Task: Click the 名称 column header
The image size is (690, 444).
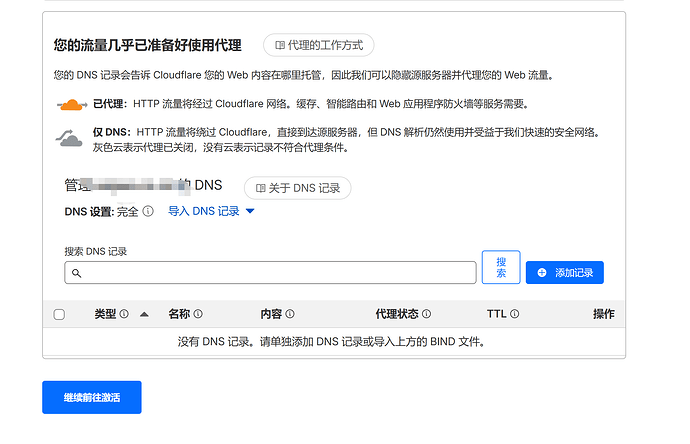Action: click(179, 314)
